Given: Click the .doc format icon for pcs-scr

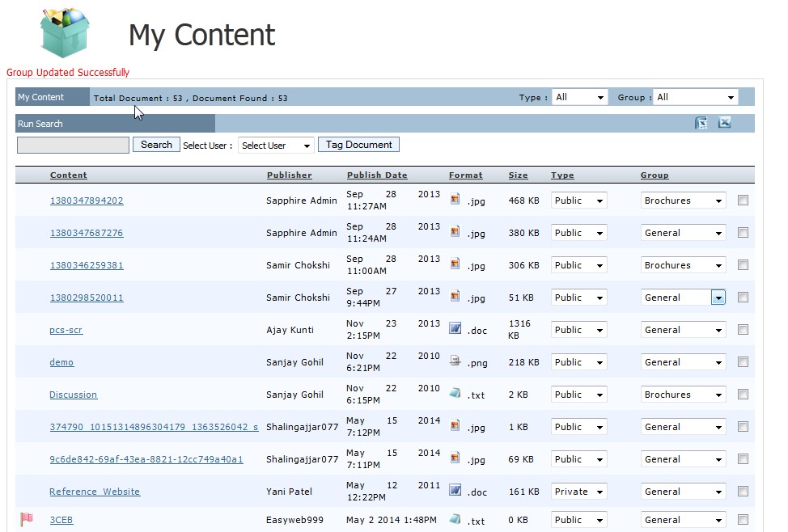Looking at the screenshot, I should 455,328.
